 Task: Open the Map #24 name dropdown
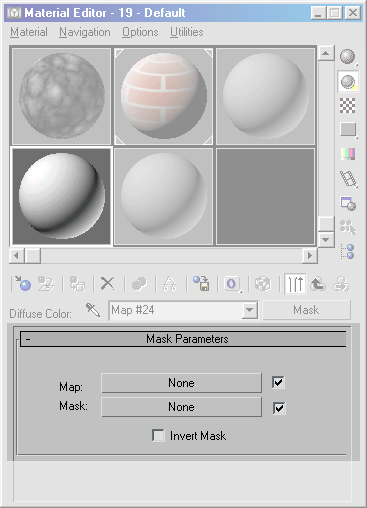(x=249, y=311)
